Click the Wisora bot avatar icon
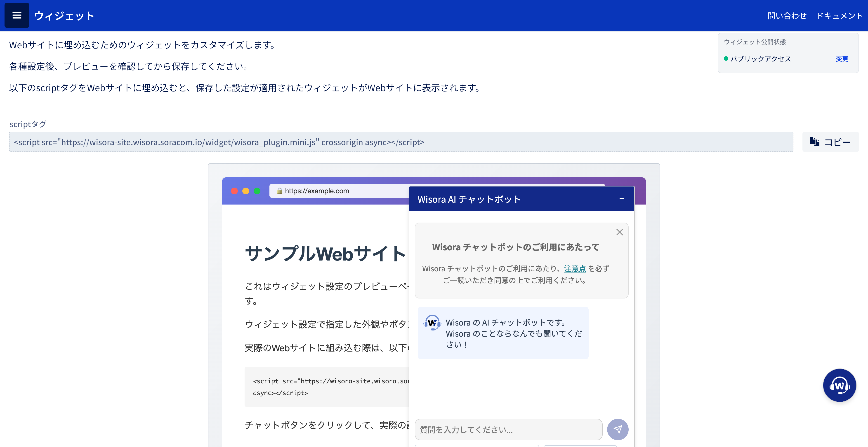This screenshot has width=868, height=447. 432,323
